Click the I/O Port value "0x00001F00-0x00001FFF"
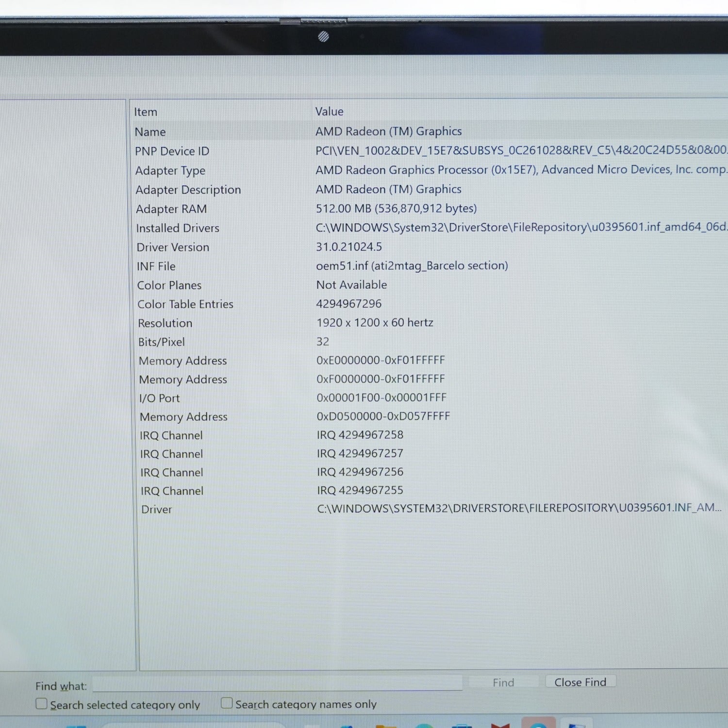This screenshot has height=728, width=728. tap(381, 397)
